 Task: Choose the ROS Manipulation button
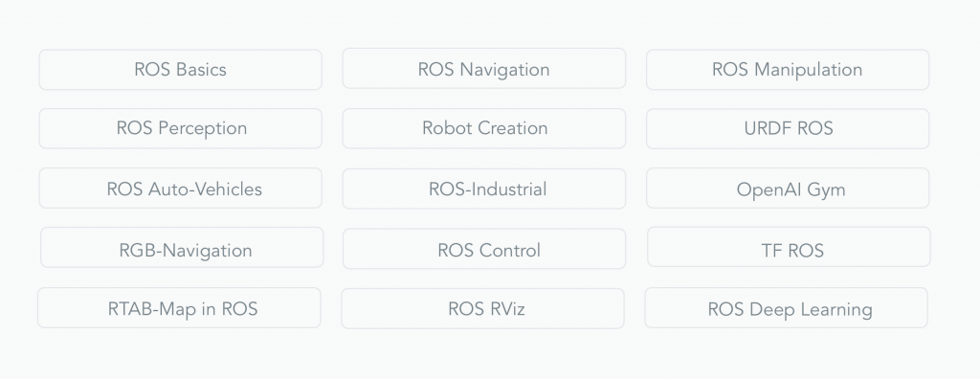click(x=788, y=70)
